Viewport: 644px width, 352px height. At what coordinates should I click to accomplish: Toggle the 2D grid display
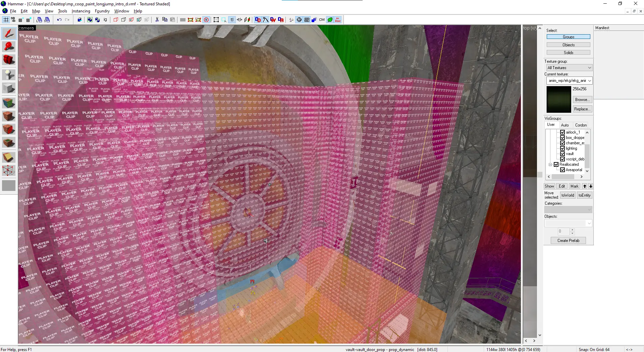6,20
